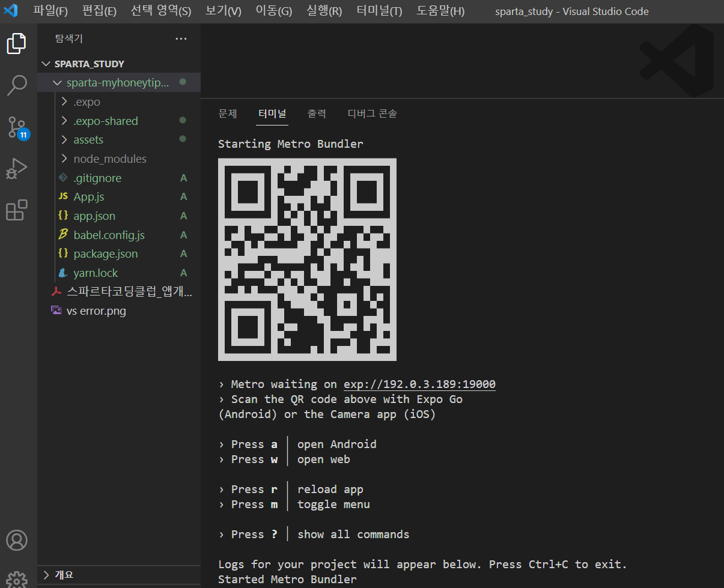Click the braces icon next to app.json

coord(62,216)
